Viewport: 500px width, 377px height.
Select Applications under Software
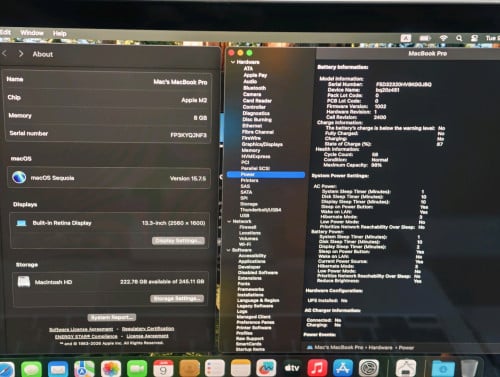(252, 261)
